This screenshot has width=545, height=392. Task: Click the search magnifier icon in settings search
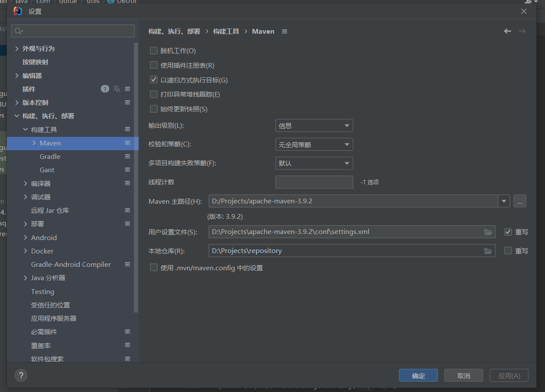tap(18, 31)
